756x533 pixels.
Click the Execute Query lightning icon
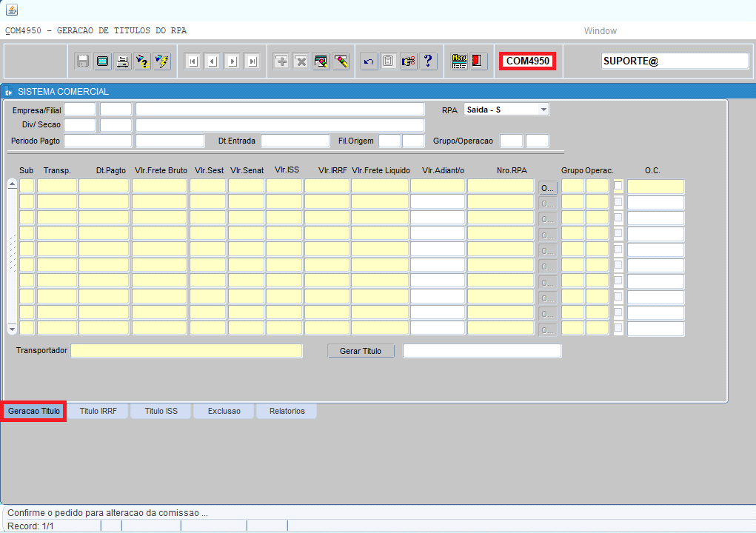click(162, 61)
